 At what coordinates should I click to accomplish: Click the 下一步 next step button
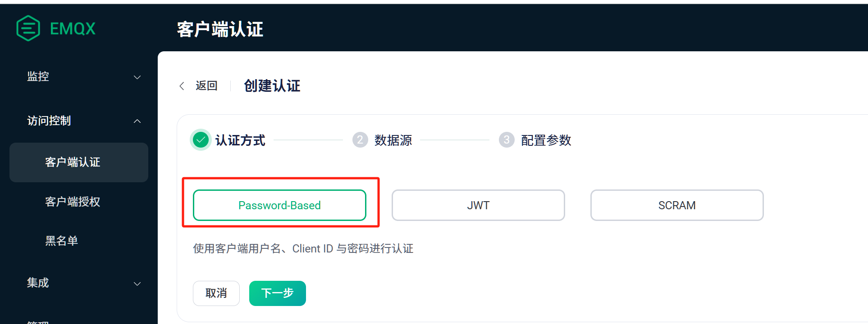coord(278,293)
